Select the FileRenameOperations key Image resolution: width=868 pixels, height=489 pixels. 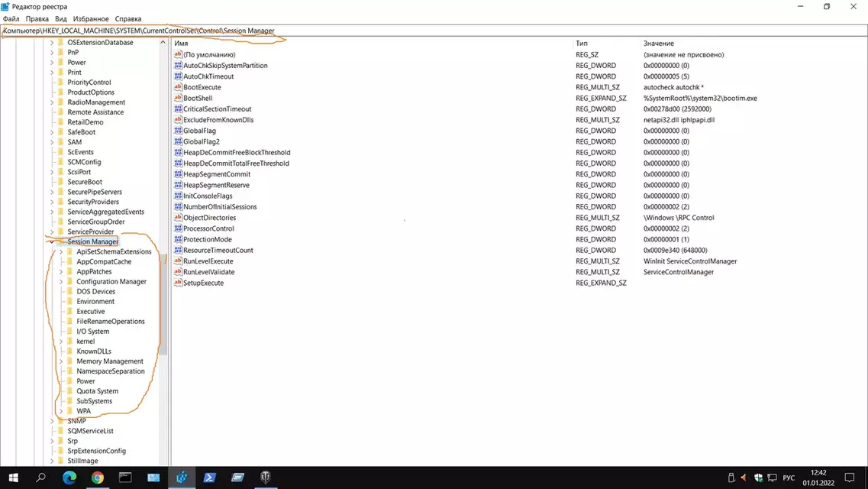111,321
